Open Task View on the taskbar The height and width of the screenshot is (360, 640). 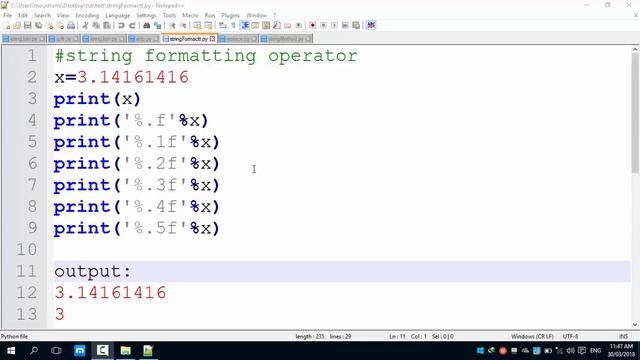tap(56, 351)
